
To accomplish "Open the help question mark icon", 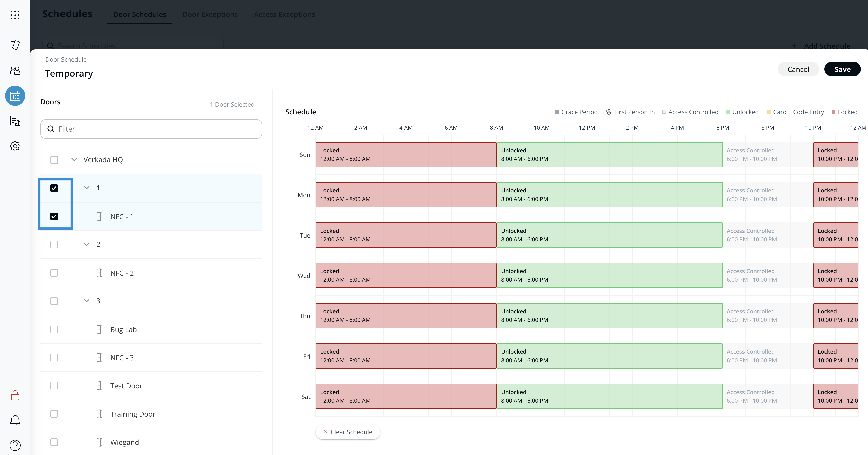I will point(15,445).
